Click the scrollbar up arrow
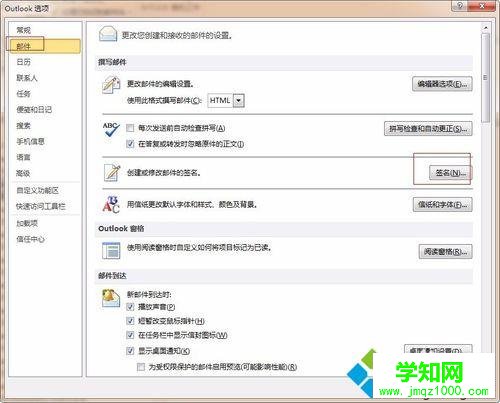The height and width of the screenshot is (403, 500). (x=486, y=28)
